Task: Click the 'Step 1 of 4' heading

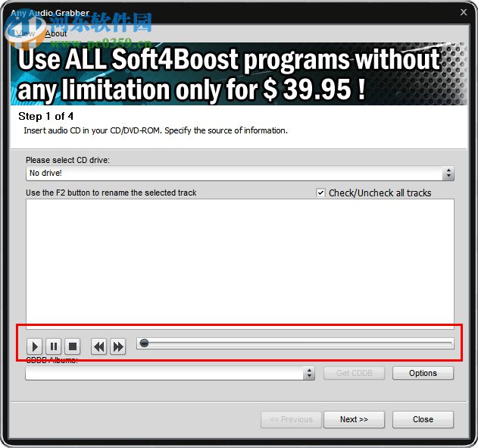Action: (x=45, y=116)
